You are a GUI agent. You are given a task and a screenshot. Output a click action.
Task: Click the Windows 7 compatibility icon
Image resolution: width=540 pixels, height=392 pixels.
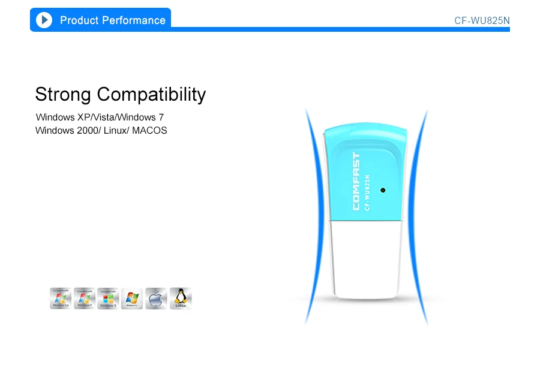(x=85, y=298)
